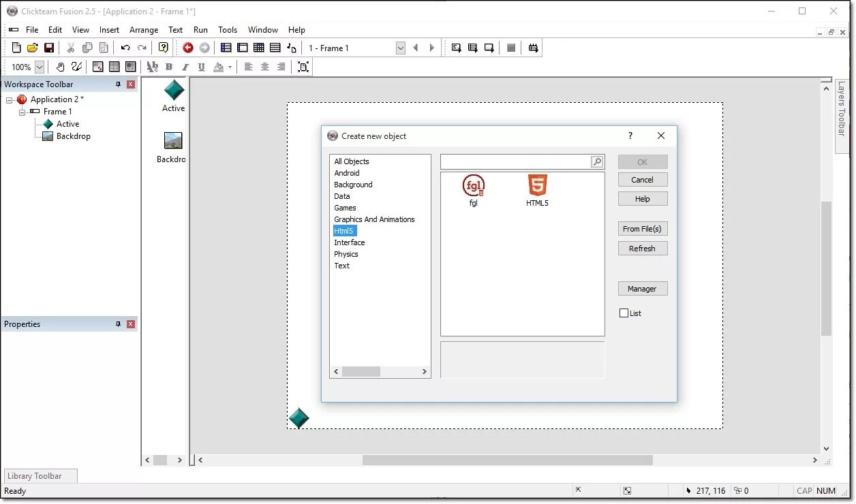
Task: Click the center frame icon
Action: point(303,67)
